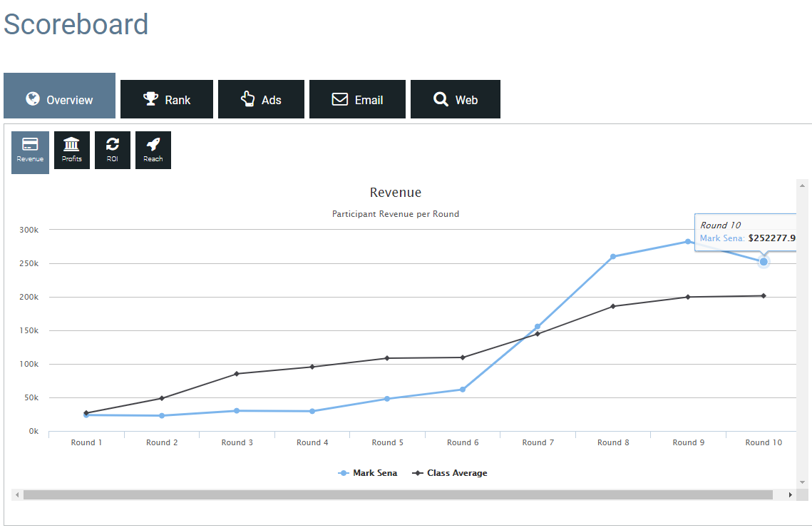Image resolution: width=812 pixels, height=528 pixels.
Task: Click the 'Round 7' x-axis label
Action: 538,442
